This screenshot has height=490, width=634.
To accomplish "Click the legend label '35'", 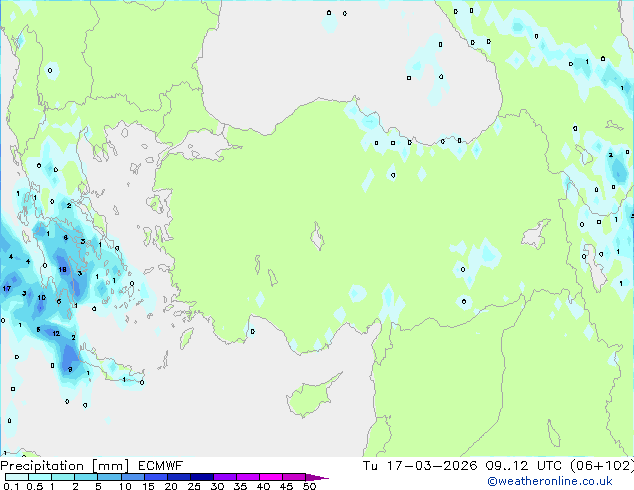I will 240,486.
